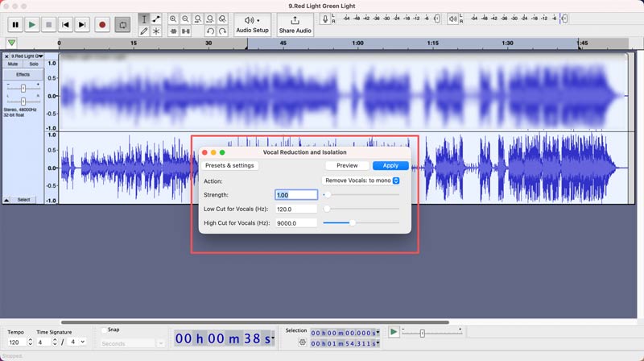This screenshot has height=361, width=644.
Task: Click the Silence audio selection icon
Action: pos(186,31)
